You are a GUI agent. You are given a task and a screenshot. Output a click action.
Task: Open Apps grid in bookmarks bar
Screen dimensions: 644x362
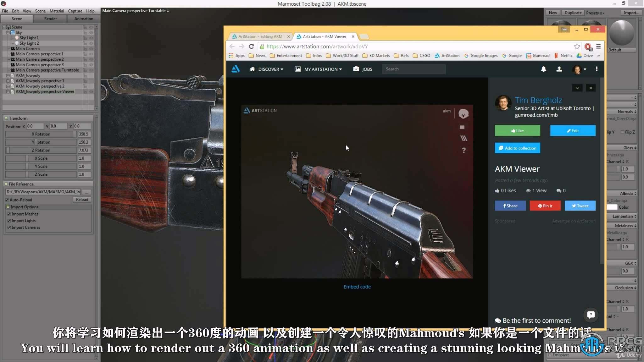coord(231,56)
